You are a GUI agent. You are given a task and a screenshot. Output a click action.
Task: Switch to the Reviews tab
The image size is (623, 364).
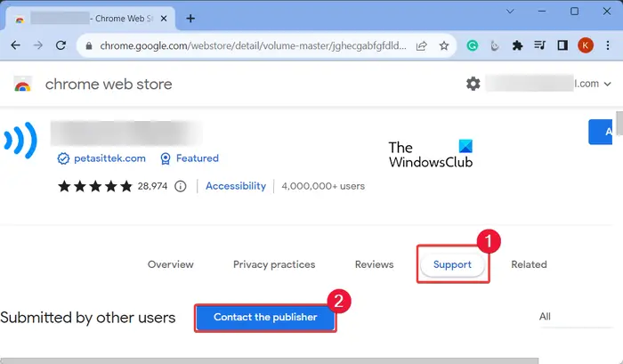coord(375,264)
